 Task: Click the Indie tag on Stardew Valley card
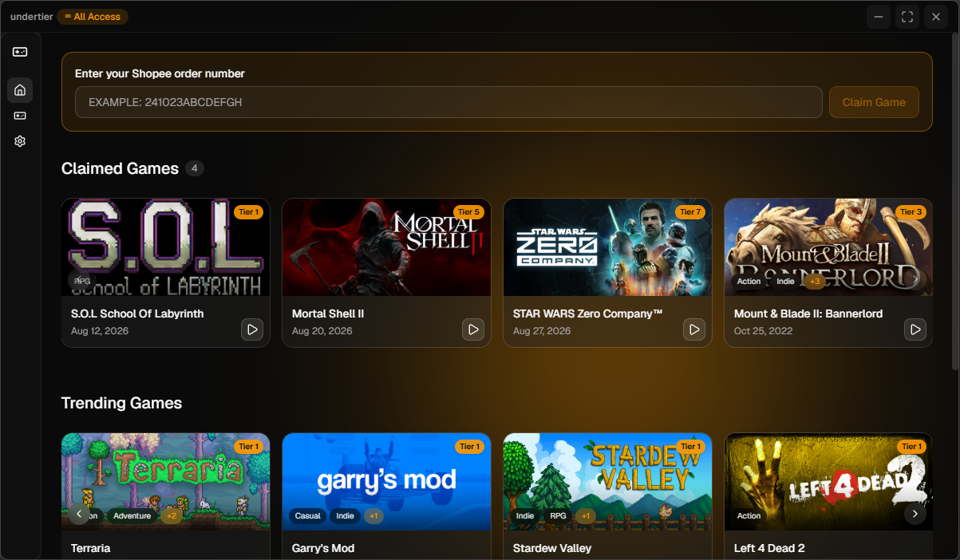point(525,516)
